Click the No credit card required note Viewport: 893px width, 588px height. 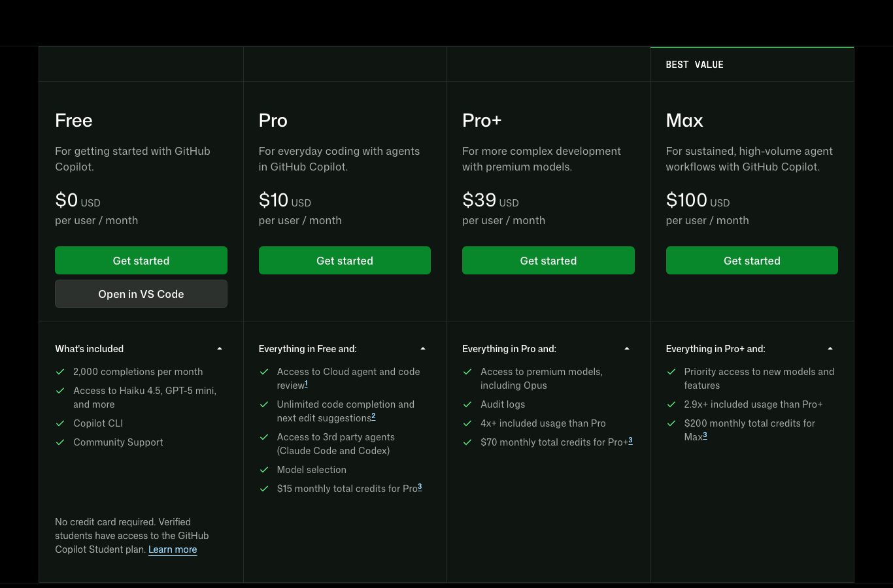tap(132, 536)
